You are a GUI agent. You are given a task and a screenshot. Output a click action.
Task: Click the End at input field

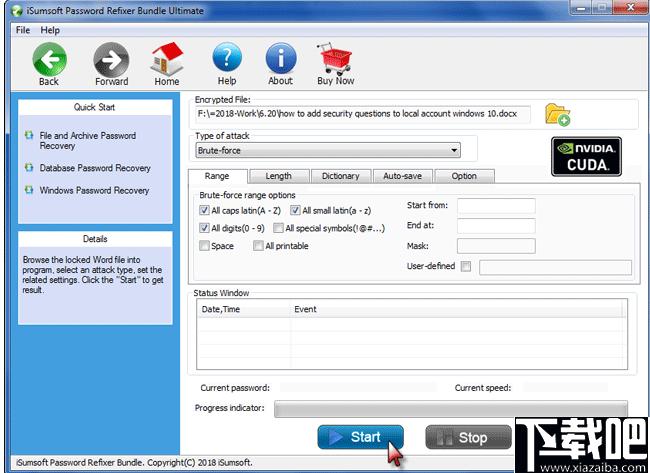496,226
